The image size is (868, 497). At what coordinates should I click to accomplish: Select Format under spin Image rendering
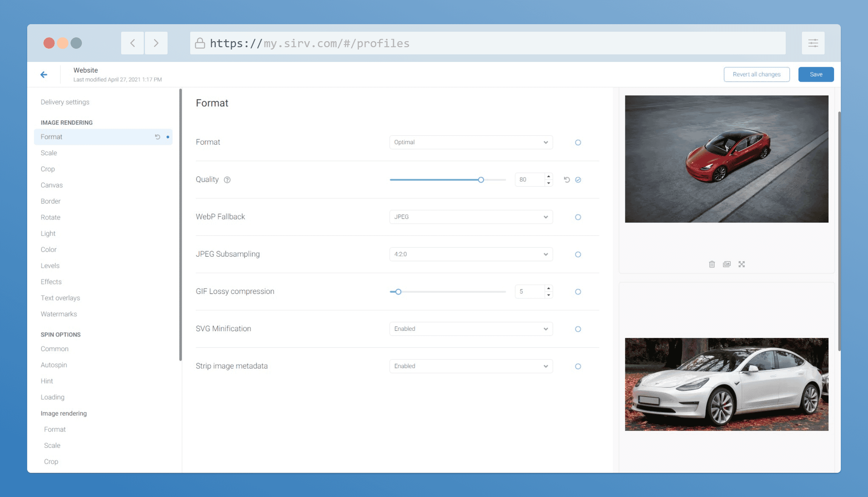55,429
